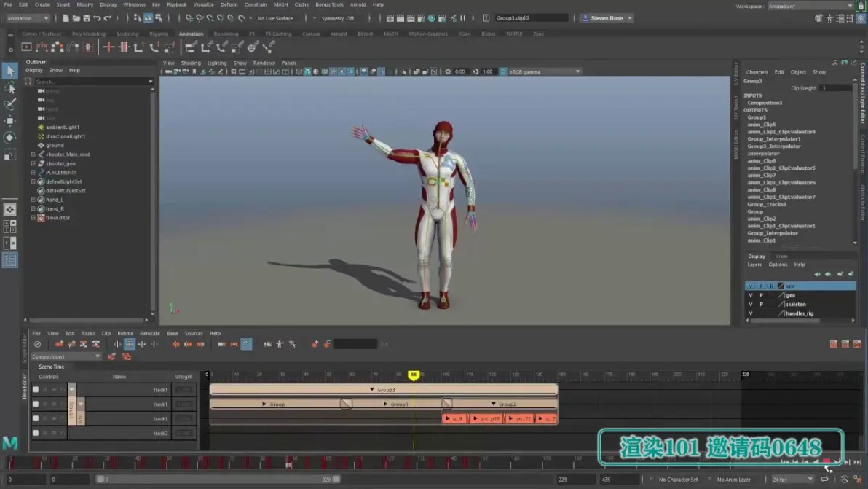Expand shooter_Male_root in Outliner
This screenshot has width=868, height=489.
click(33, 154)
